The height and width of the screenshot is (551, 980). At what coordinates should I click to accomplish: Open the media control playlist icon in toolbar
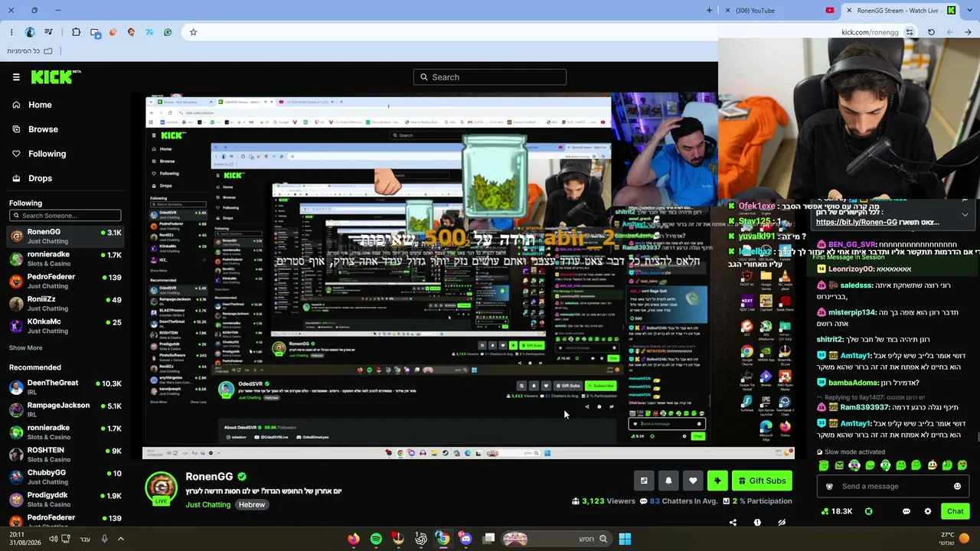(48, 32)
